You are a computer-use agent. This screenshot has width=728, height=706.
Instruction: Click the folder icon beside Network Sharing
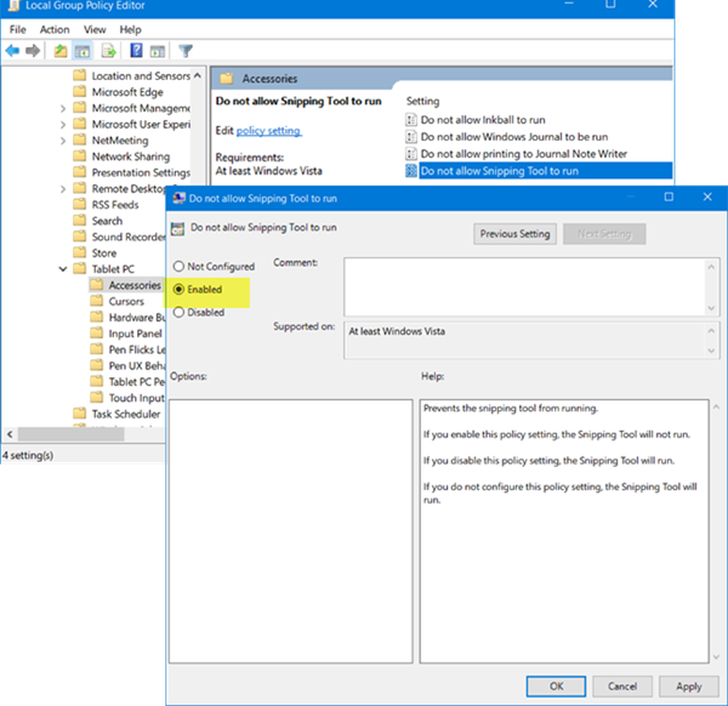pos(80,156)
